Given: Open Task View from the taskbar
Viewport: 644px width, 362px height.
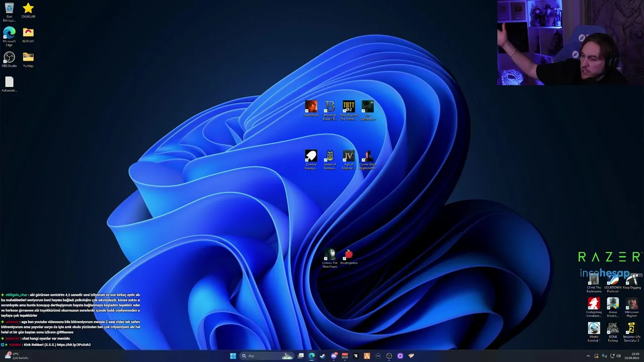Looking at the screenshot, I should [x=300, y=356].
